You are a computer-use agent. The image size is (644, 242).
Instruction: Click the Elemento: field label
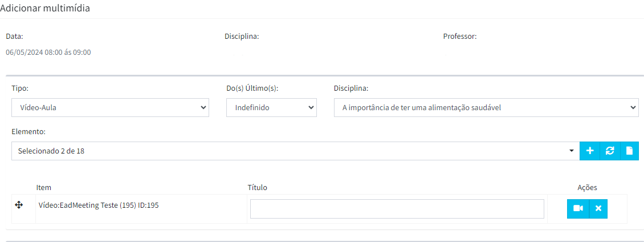point(27,132)
